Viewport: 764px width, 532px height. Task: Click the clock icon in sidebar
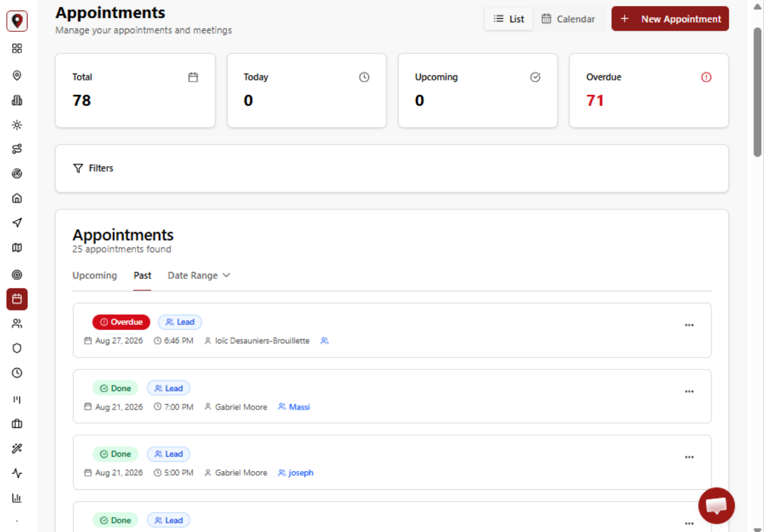click(x=17, y=373)
